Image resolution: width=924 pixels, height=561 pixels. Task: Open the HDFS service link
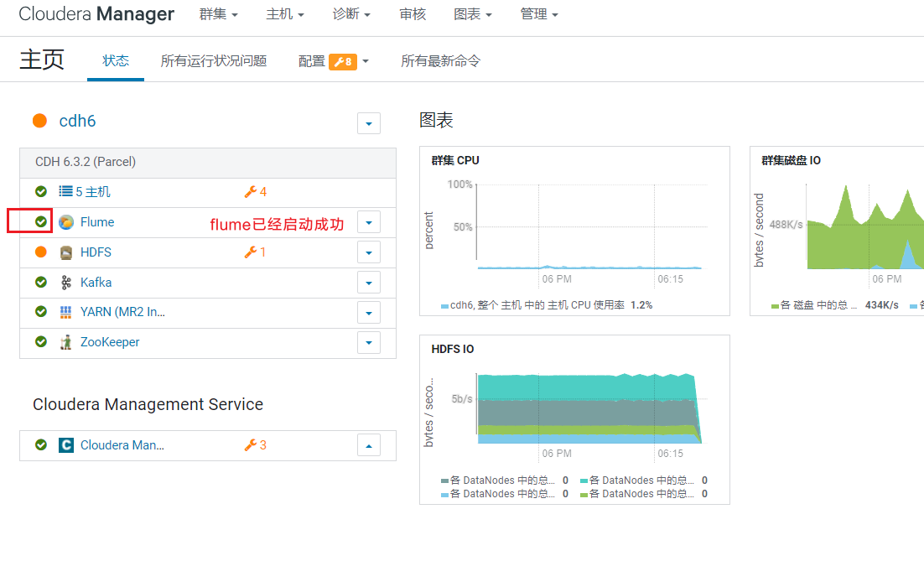[96, 252]
